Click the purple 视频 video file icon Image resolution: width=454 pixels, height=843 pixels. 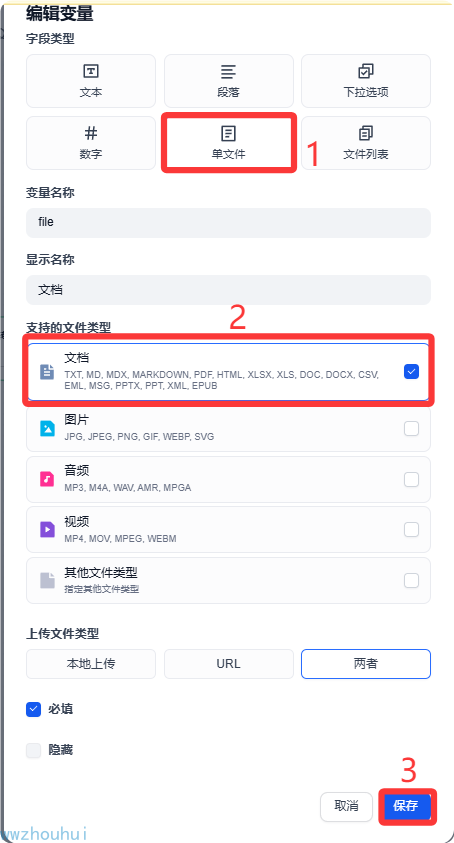(x=47, y=530)
